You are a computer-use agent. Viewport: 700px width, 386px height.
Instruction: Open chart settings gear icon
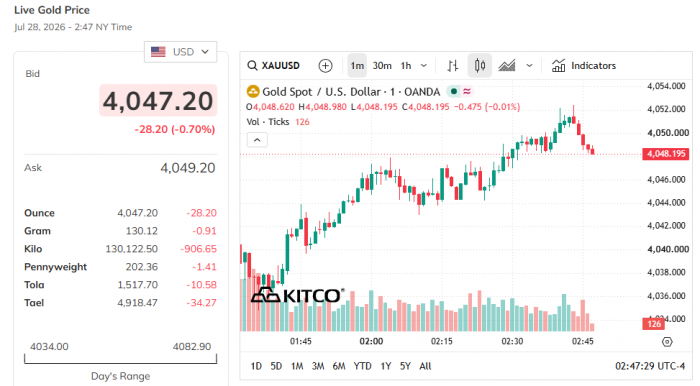[667, 342]
